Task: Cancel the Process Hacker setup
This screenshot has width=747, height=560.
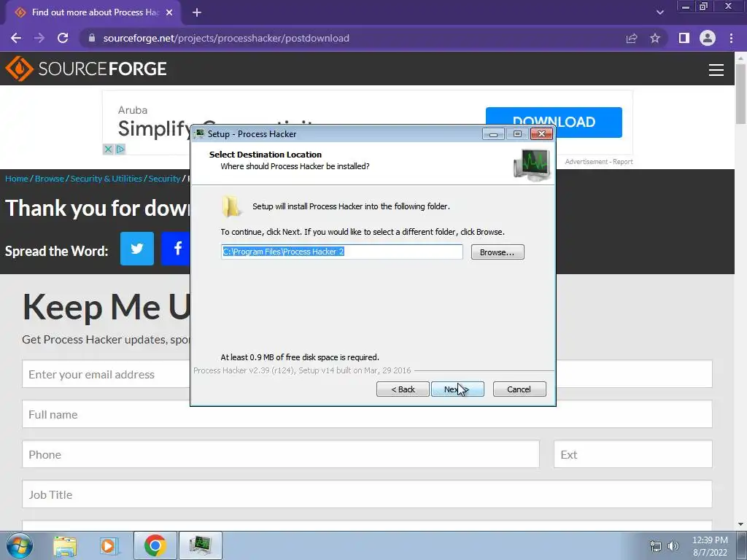Action: click(x=519, y=389)
